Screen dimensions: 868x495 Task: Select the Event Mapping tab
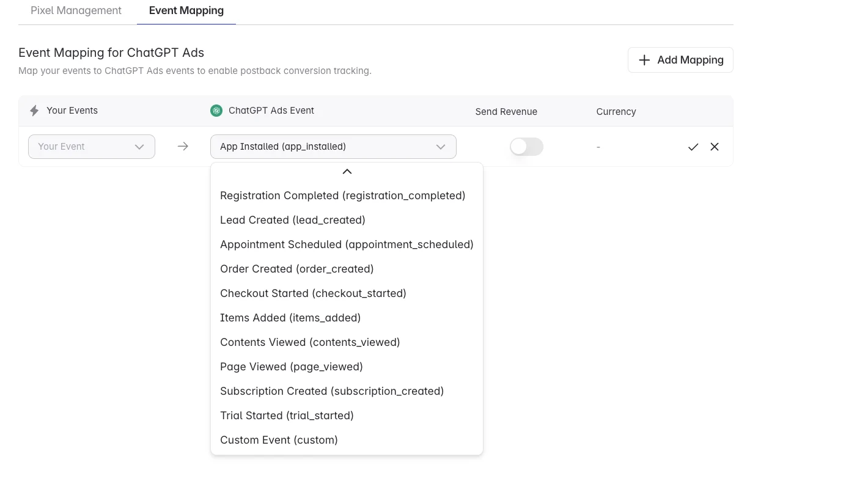tap(186, 10)
